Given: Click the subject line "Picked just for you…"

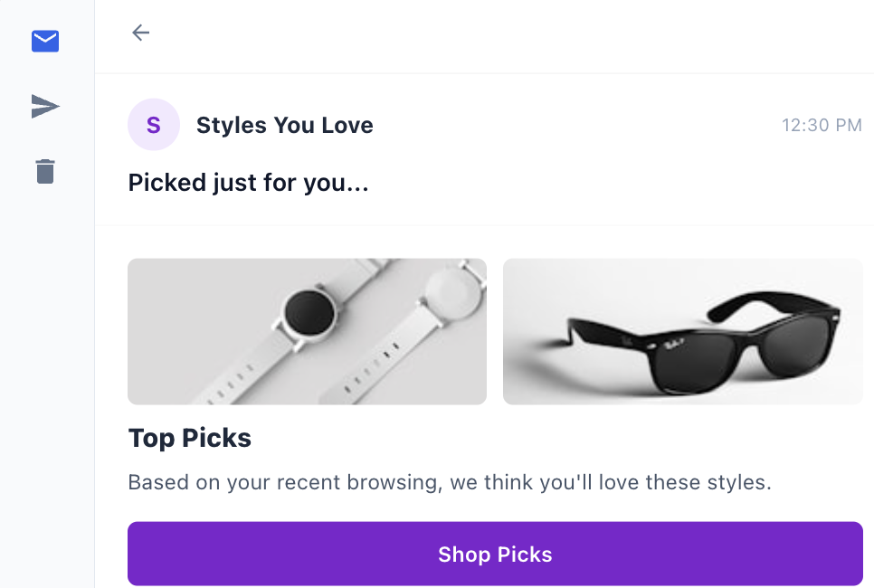Looking at the screenshot, I should (247, 182).
